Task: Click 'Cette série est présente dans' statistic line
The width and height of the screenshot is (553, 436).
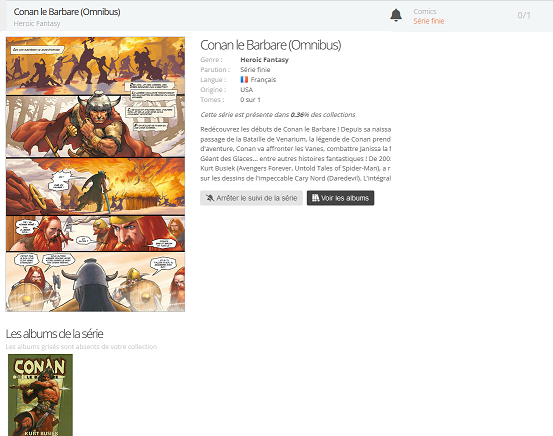Action: [278, 115]
